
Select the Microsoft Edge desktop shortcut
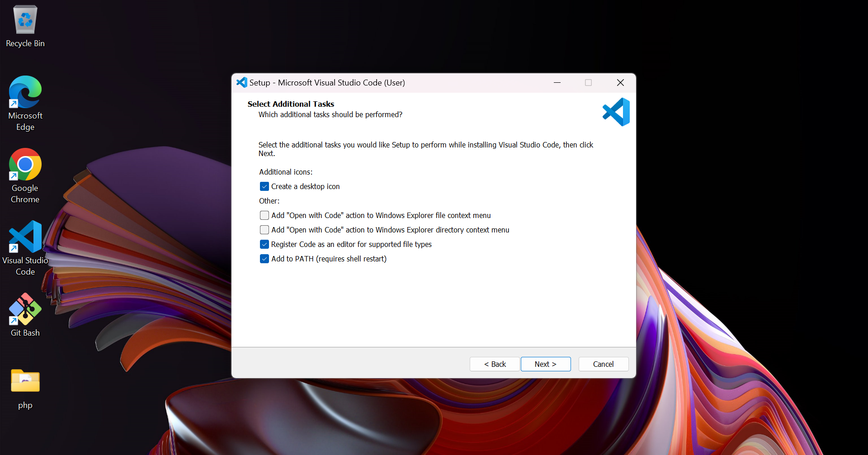click(x=25, y=104)
